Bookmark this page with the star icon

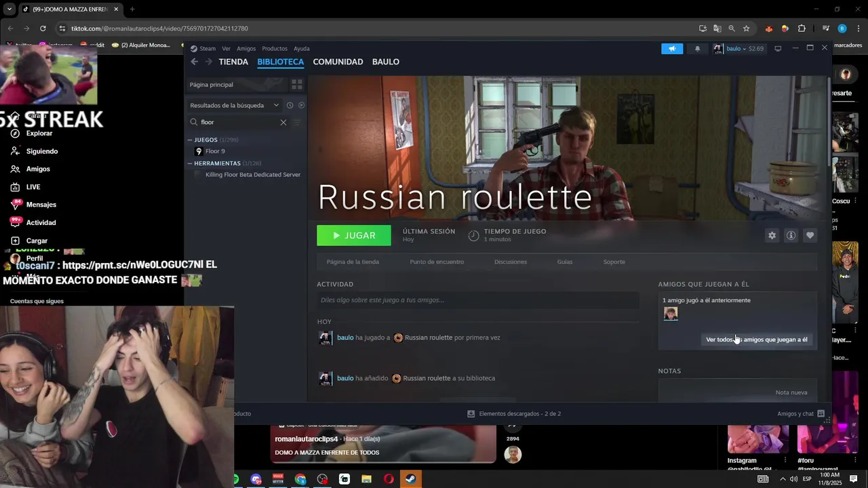[747, 28]
